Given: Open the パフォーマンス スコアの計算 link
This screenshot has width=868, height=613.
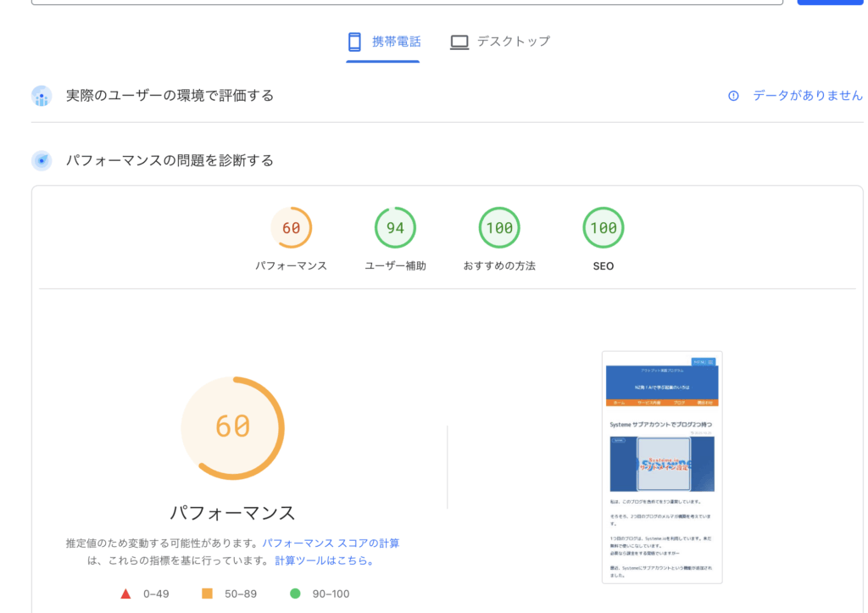Looking at the screenshot, I should click(x=331, y=543).
